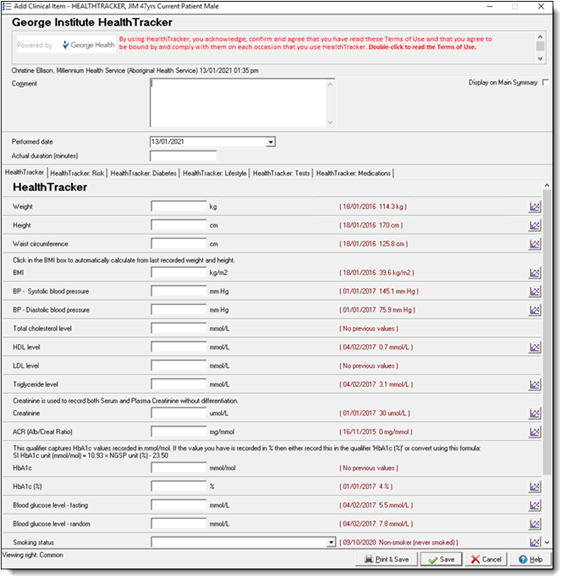Click the 'Viewing right: Common' status text
This screenshot has width=567, height=583.
tap(33, 555)
